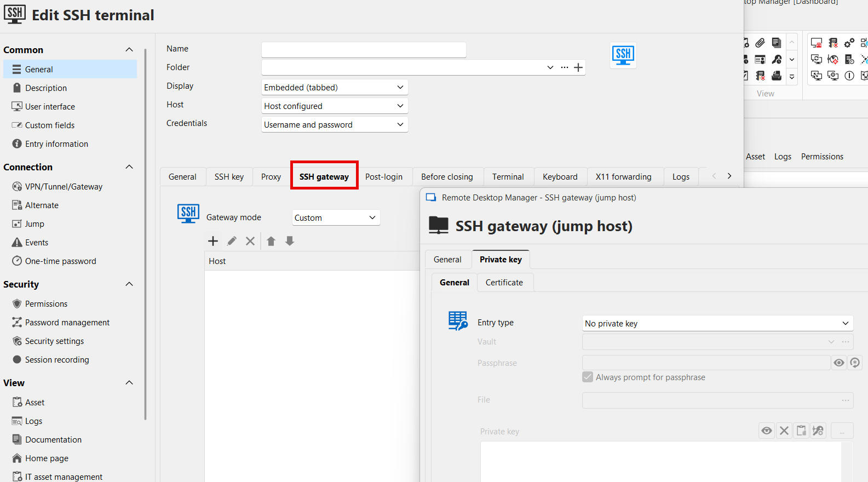Viewport: 868px width, 482px height.
Task: Click the Name input field
Action: (364, 50)
